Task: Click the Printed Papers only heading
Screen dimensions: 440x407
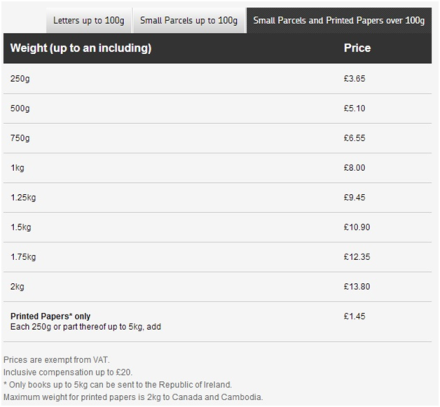Action: (50, 316)
